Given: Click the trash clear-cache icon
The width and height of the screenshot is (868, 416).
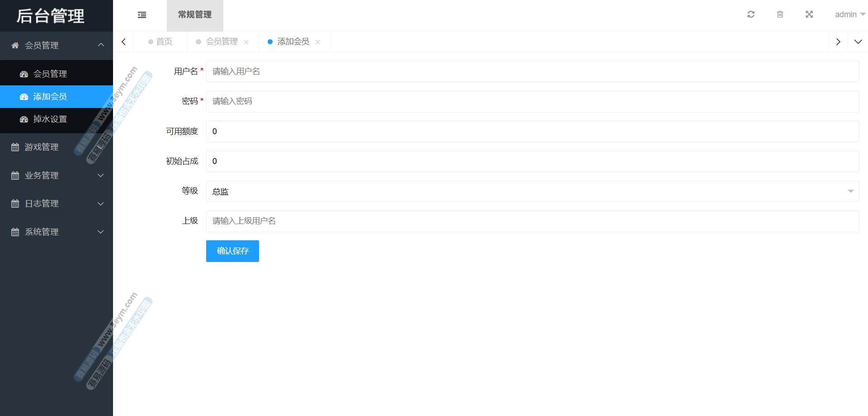Looking at the screenshot, I should click(780, 14).
